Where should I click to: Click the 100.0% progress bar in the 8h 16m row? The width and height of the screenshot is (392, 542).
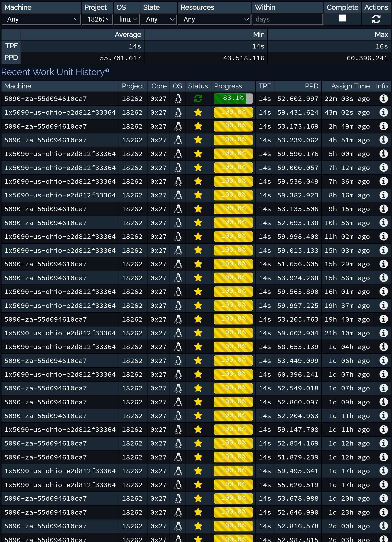tap(233, 195)
